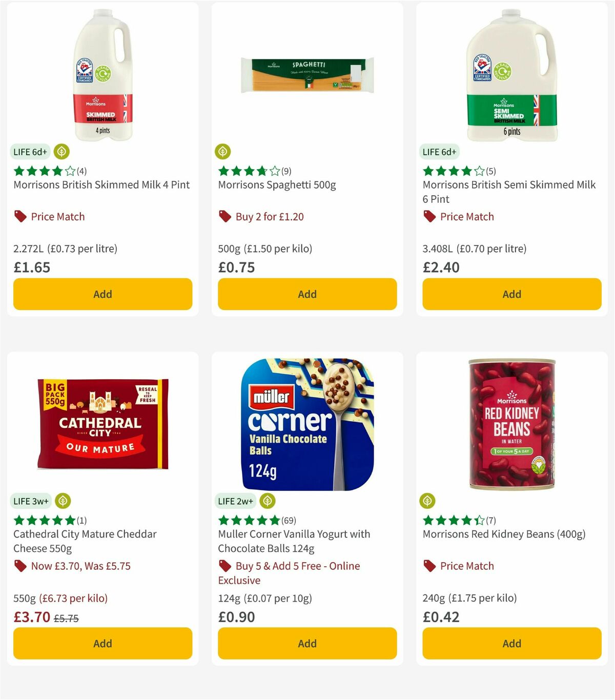This screenshot has height=700, width=615.
Task: Click the LIFE 6d+ badge on Skimmed Milk
Action: (x=31, y=152)
